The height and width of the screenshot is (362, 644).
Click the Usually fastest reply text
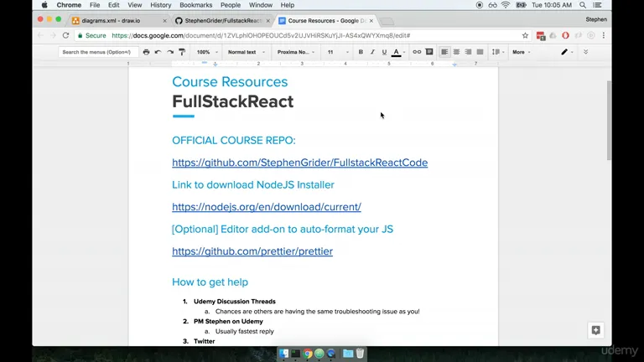coord(244,331)
